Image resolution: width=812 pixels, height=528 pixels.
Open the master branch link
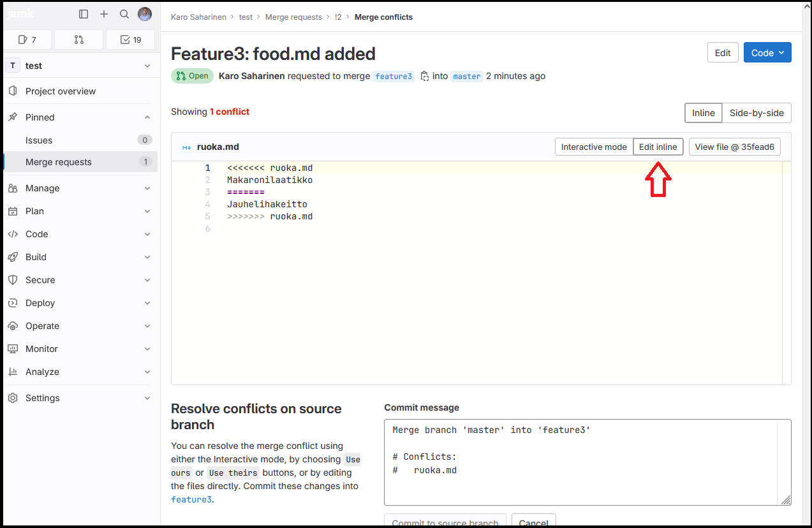point(467,77)
